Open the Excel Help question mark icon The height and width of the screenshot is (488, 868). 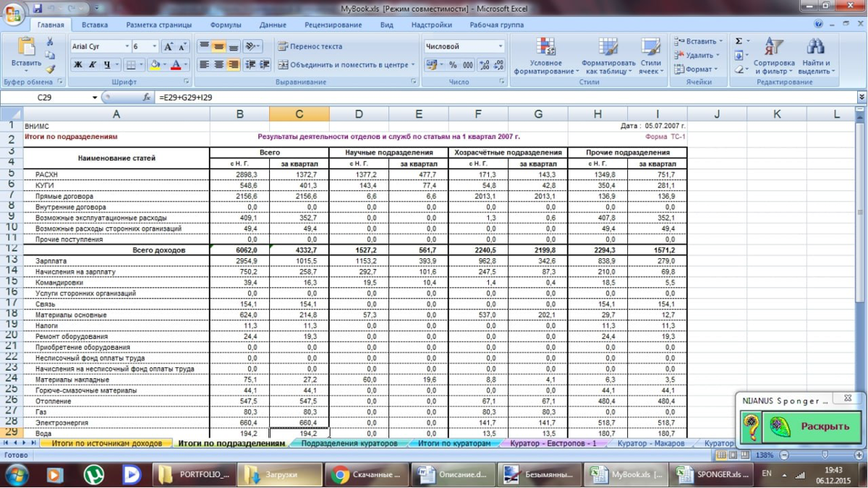coord(818,24)
